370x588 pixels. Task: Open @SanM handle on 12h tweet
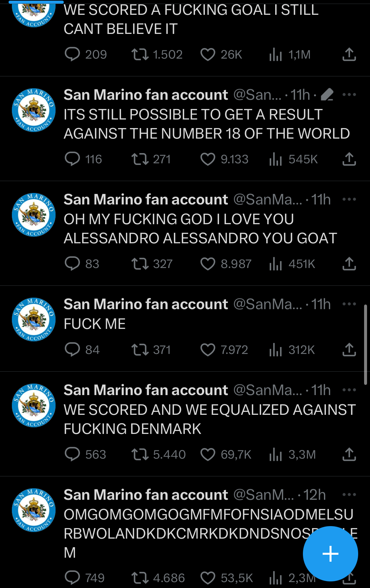point(263,495)
